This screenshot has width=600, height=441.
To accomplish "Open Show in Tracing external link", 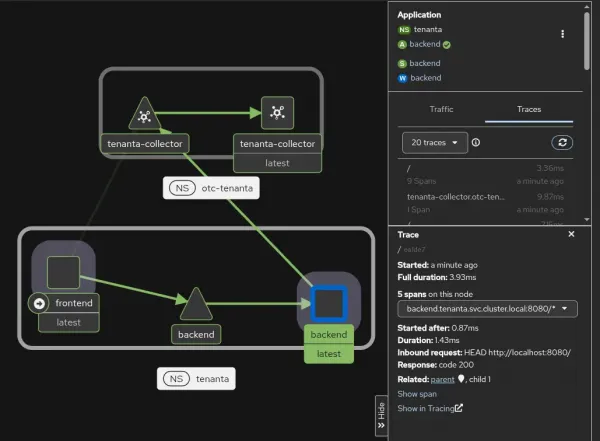I will [430, 408].
